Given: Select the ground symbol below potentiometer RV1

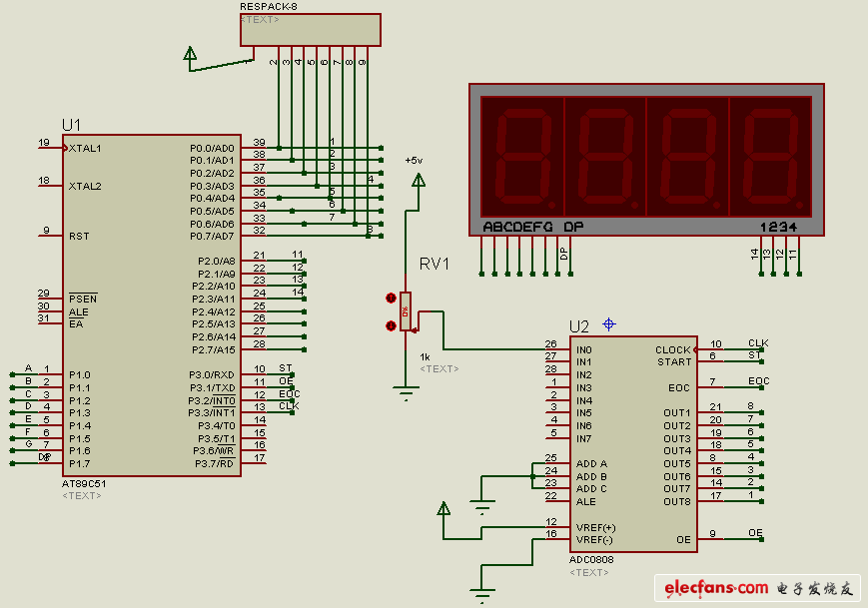Looking at the screenshot, I should click(x=406, y=394).
